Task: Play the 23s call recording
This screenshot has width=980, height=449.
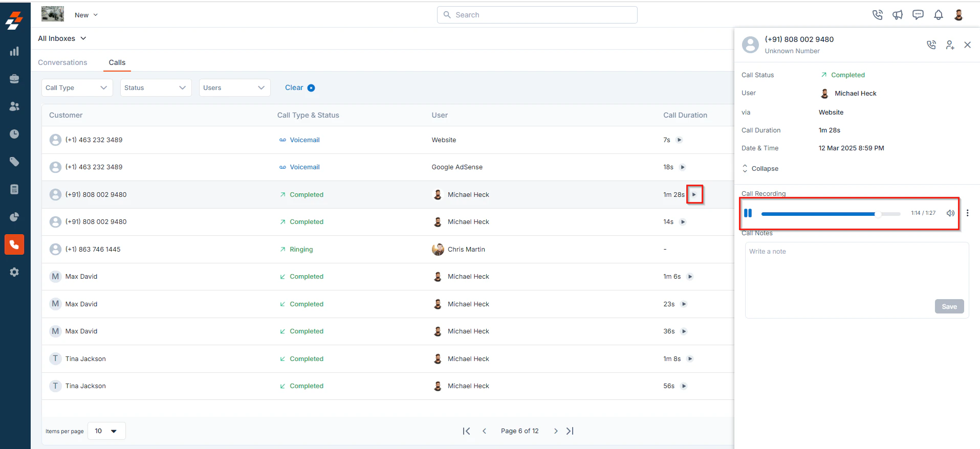Action: click(684, 304)
